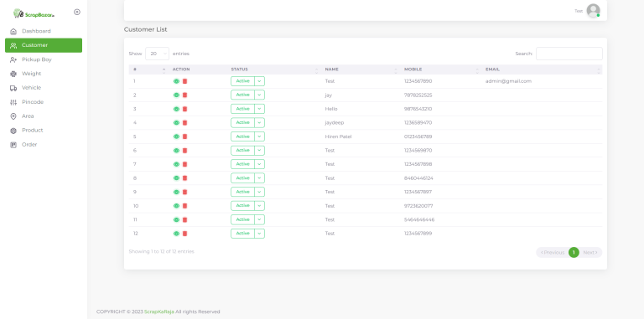Sort table by # column
The width and height of the screenshot is (644, 319).
tap(148, 69)
